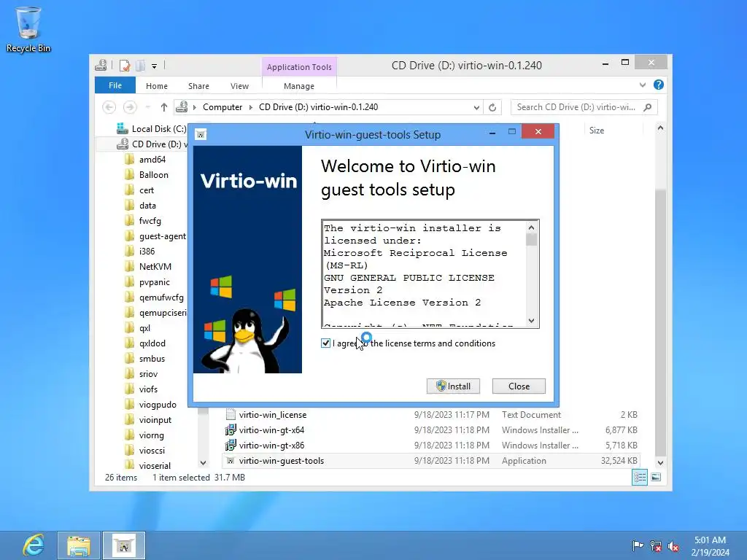Click the Explorer Help question mark icon

(659, 85)
